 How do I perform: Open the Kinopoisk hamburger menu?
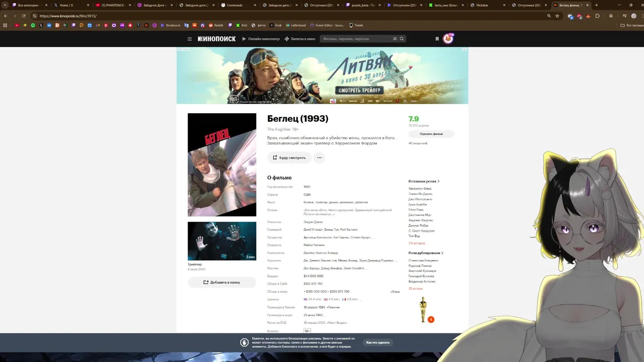coord(190,39)
